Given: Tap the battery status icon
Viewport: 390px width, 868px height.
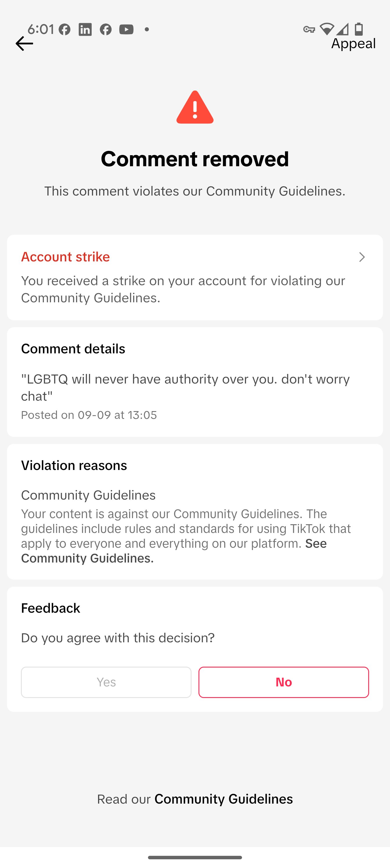Looking at the screenshot, I should click(x=359, y=29).
